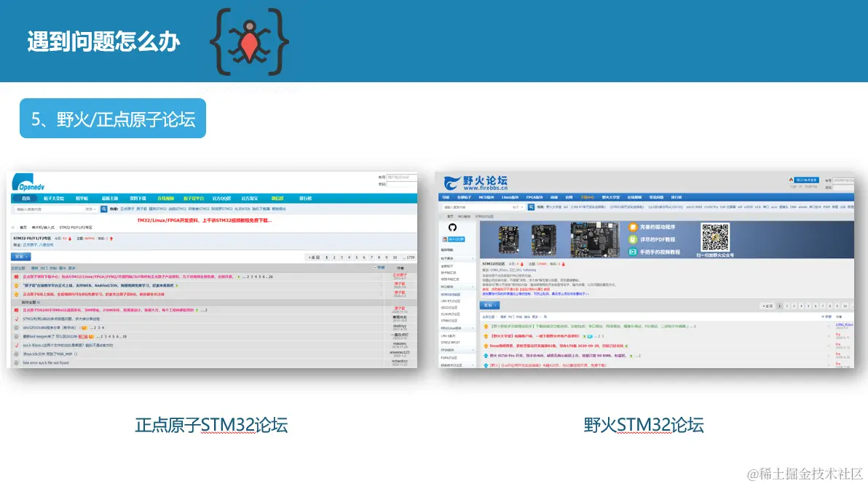Collapse MPU/Linux版块 section in 野火 sidebar

pyautogui.click(x=473, y=328)
